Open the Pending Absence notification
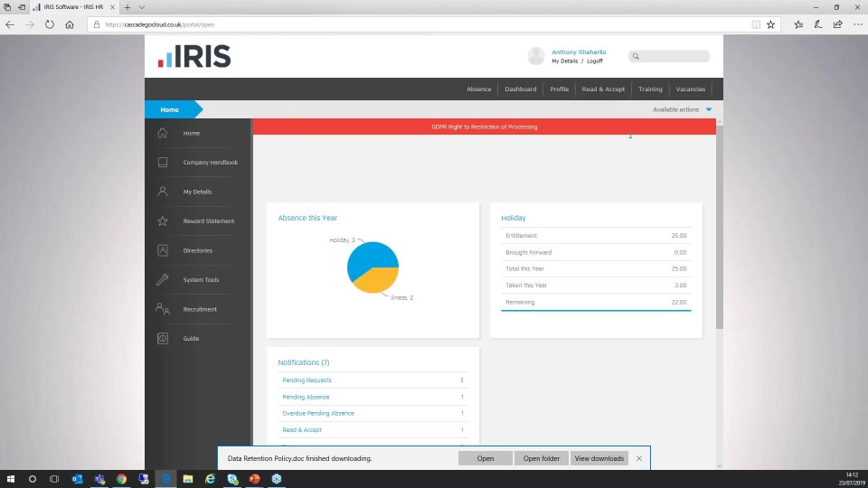 306,397
